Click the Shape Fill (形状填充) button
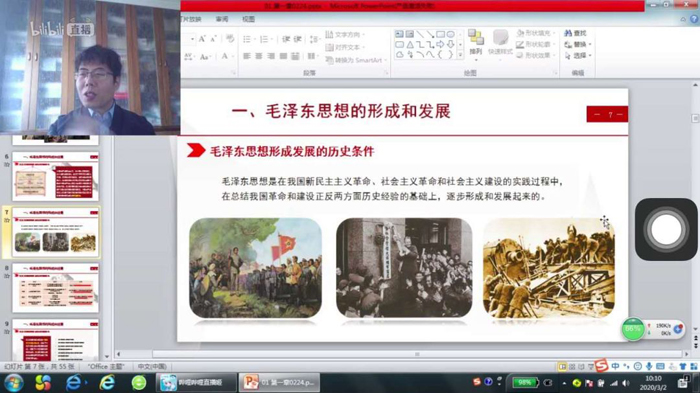700x393 pixels. tap(534, 33)
